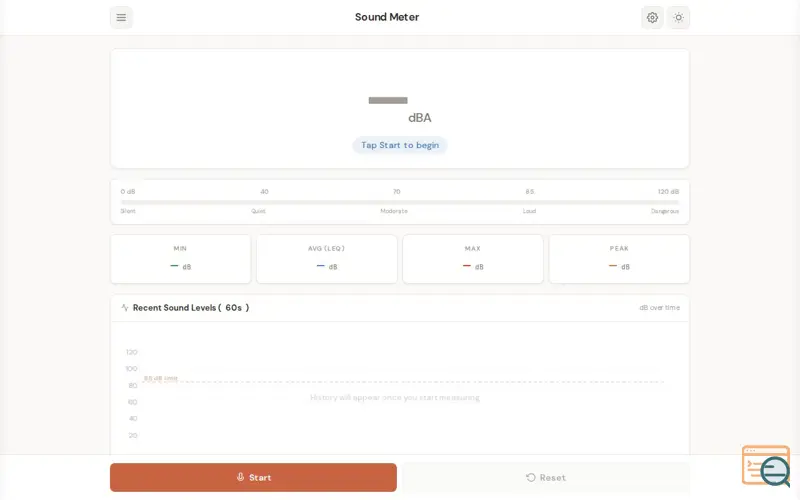Click the MAX stat card
The height and width of the screenshot is (500, 800).
coord(473,259)
